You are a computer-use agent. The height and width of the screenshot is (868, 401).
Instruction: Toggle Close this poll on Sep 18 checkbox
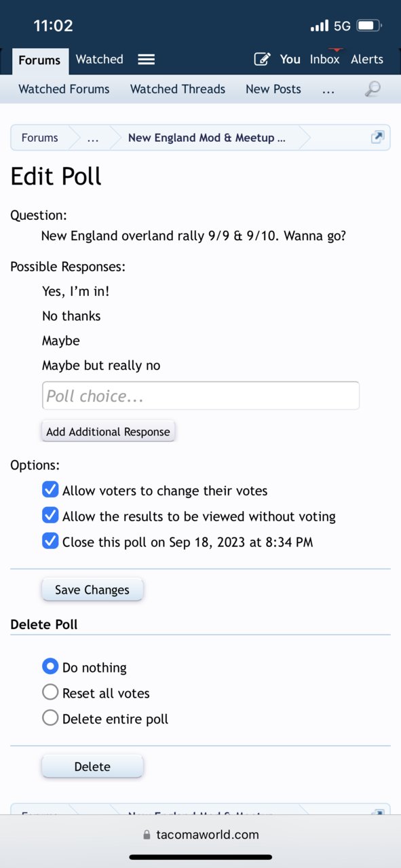point(50,541)
